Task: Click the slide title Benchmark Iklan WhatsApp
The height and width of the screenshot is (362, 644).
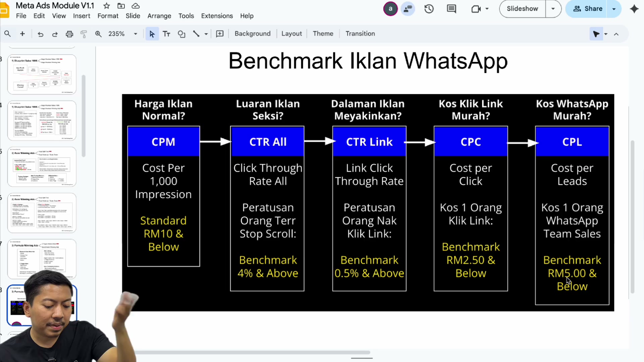Action: (x=368, y=61)
